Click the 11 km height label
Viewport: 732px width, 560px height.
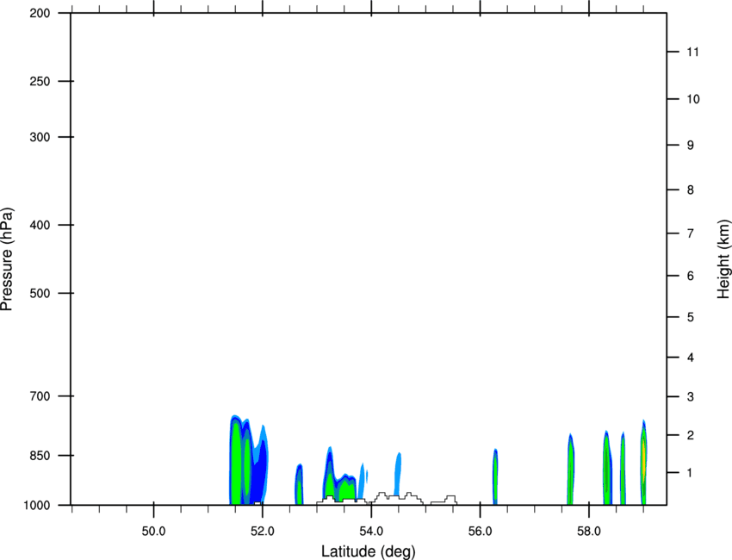click(x=693, y=52)
